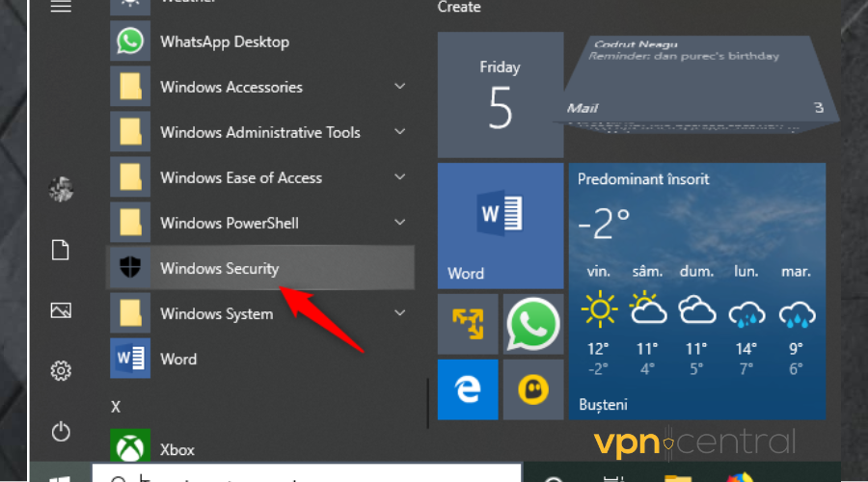Expand Windows Administrative Tools chevron
This screenshot has height=482, width=868.
[x=399, y=132]
